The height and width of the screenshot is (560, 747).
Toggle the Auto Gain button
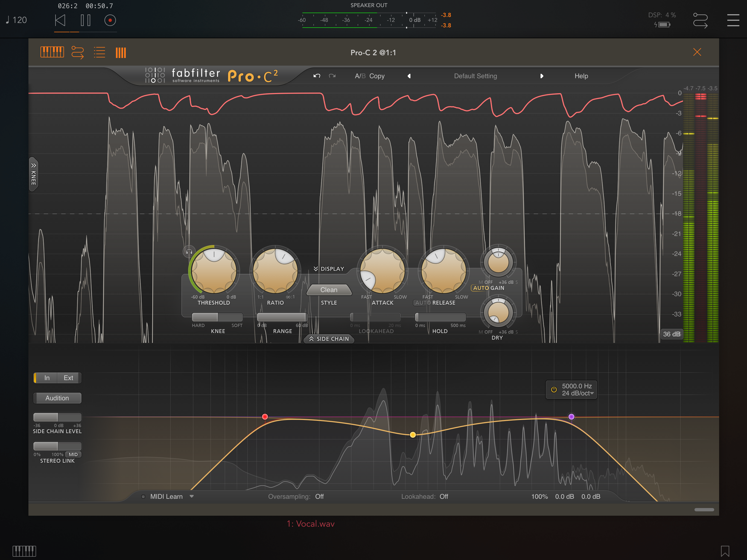pyautogui.click(x=481, y=288)
